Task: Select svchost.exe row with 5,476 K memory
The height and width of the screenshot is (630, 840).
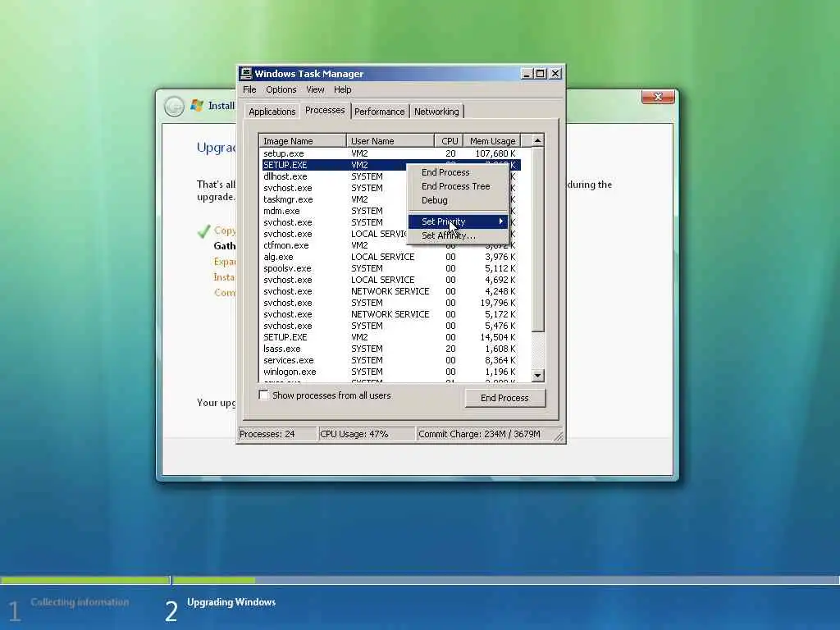Action: pyautogui.click(x=390, y=326)
